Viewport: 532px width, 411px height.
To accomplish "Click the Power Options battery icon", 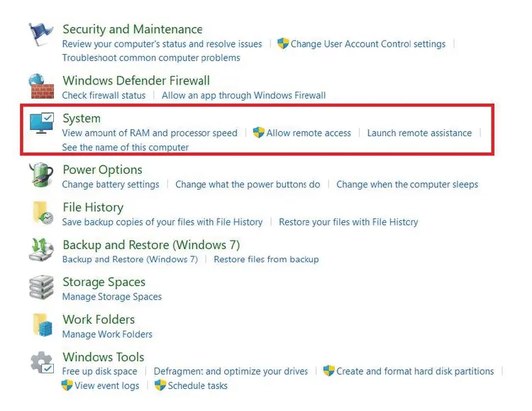I will tap(41, 175).
